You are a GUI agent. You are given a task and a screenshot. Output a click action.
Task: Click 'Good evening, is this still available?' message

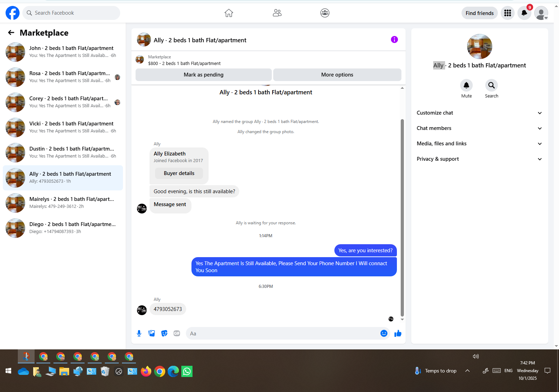click(194, 191)
